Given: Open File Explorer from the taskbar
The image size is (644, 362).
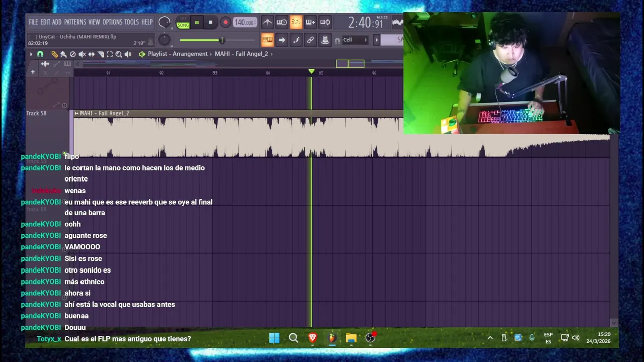Looking at the screenshot, I should 351,338.
